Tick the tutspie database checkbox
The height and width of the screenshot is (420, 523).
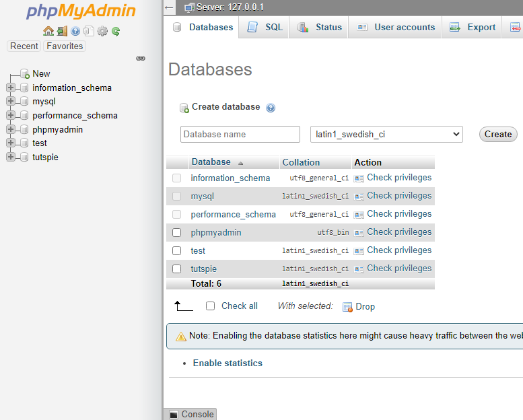click(177, 269)
